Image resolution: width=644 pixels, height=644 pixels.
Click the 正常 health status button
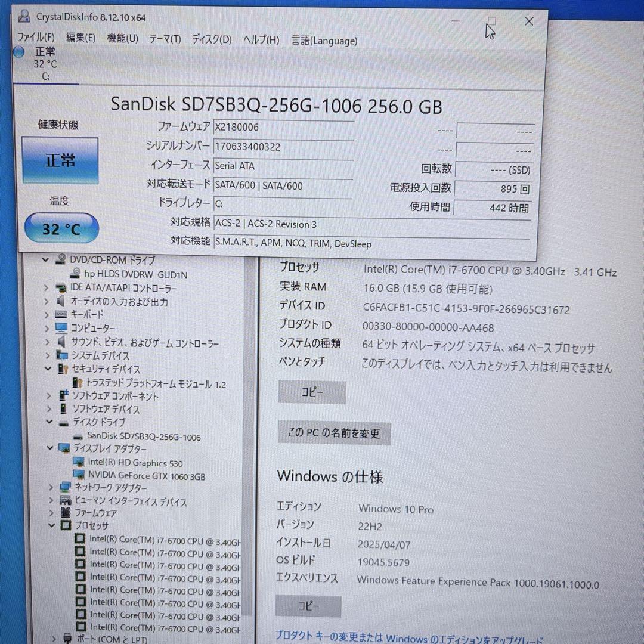coord(60,160)
